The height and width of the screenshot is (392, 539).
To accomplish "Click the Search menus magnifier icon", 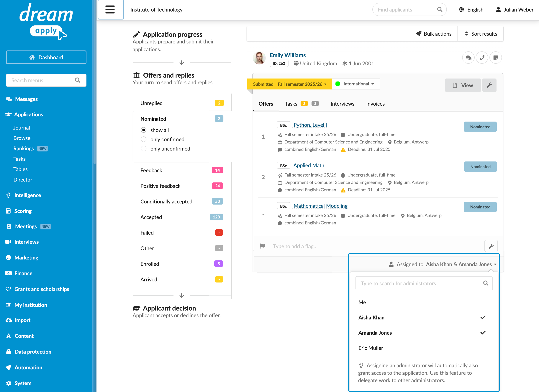I will tap(78, 80).
